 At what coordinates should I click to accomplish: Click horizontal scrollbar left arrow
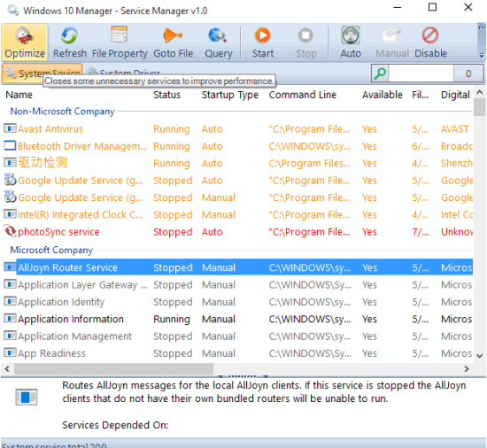[7, 369]
